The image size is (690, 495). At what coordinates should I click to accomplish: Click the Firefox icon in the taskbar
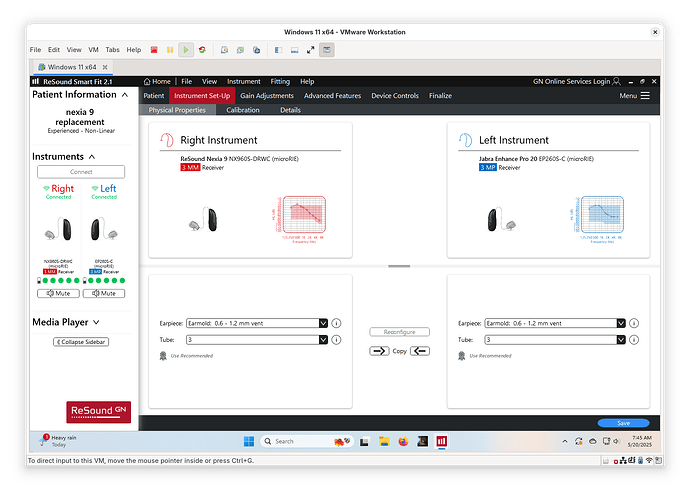pyautogui.click(x=403, y=441)
